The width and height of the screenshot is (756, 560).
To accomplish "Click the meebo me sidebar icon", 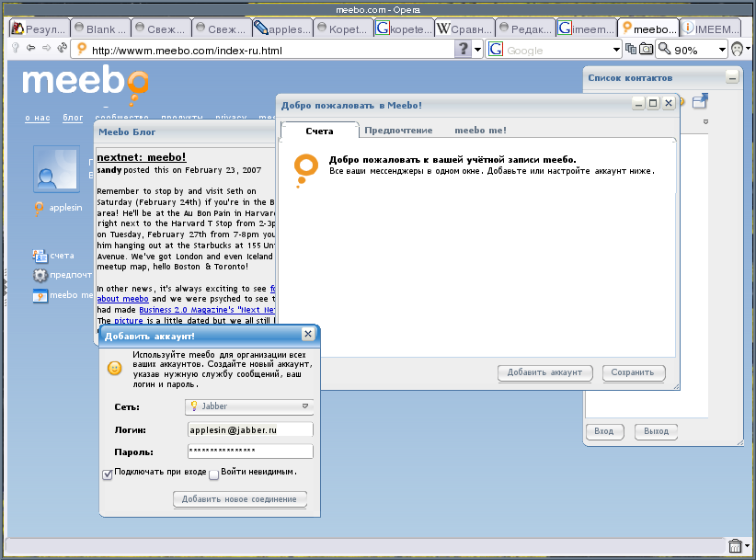I will point(40,295).
